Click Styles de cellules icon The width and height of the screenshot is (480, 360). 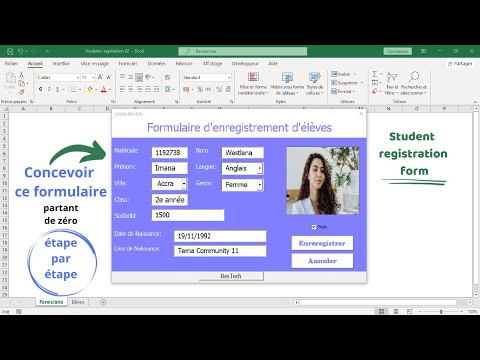(314, 77)
